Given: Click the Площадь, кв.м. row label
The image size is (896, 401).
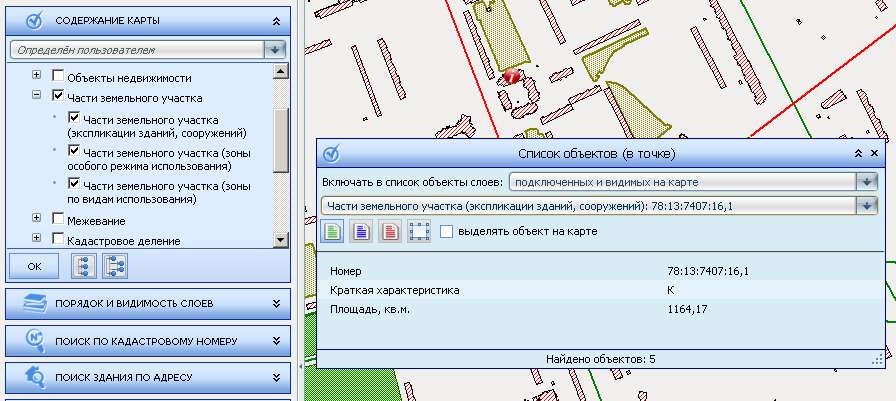Looking at the screenshot, I should pos(370,309).
